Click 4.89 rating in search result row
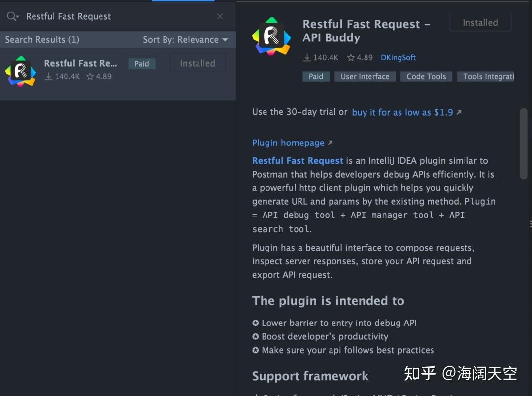 99,77
